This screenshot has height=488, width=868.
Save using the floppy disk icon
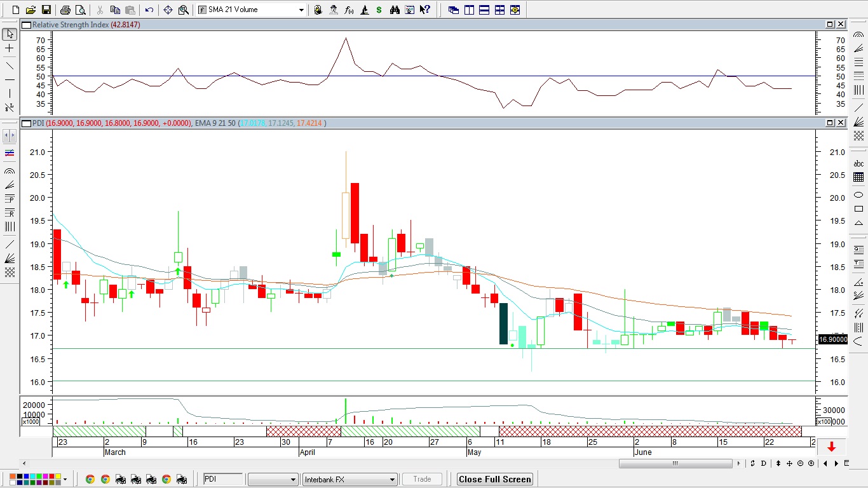coord(46,10)
